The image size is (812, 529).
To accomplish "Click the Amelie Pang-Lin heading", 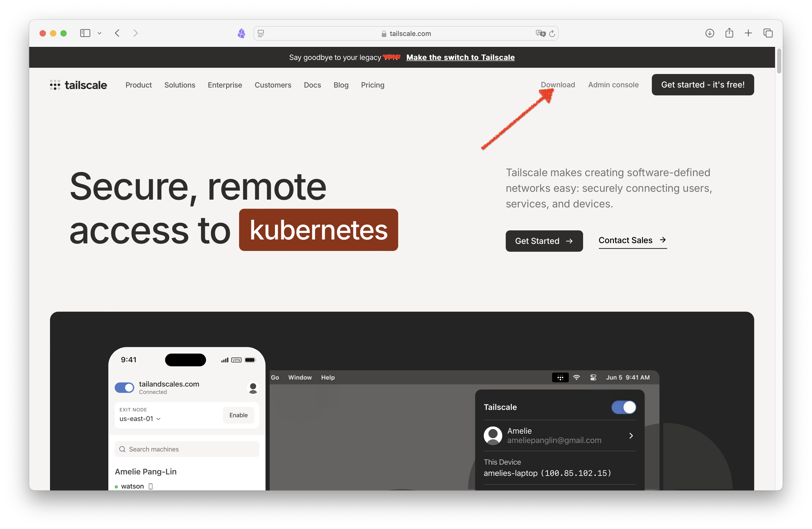I will coord(146,472).
